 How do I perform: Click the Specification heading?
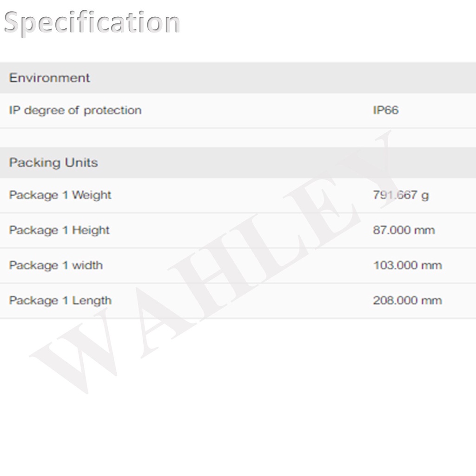pyautogui.click(x=92, y=23)
